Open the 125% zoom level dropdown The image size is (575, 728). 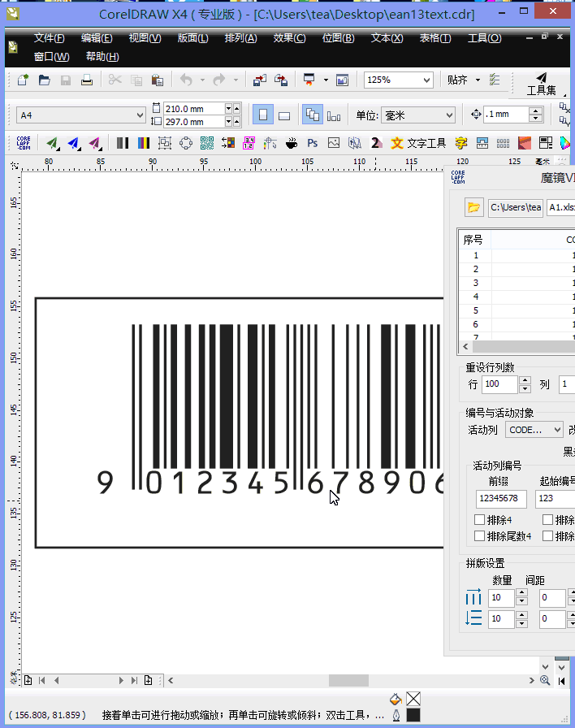tap(426, 80)
